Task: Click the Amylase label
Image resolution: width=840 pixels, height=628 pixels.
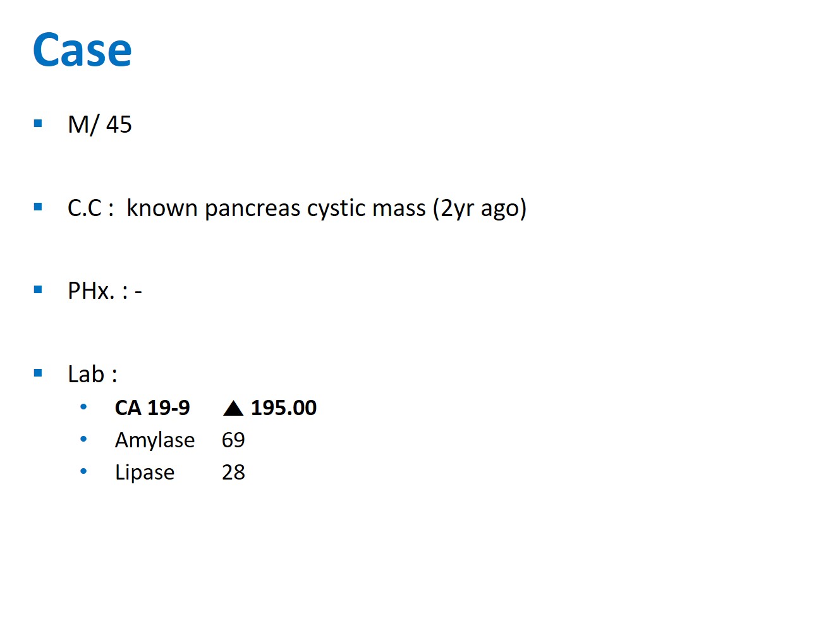Action: (155, 440)
